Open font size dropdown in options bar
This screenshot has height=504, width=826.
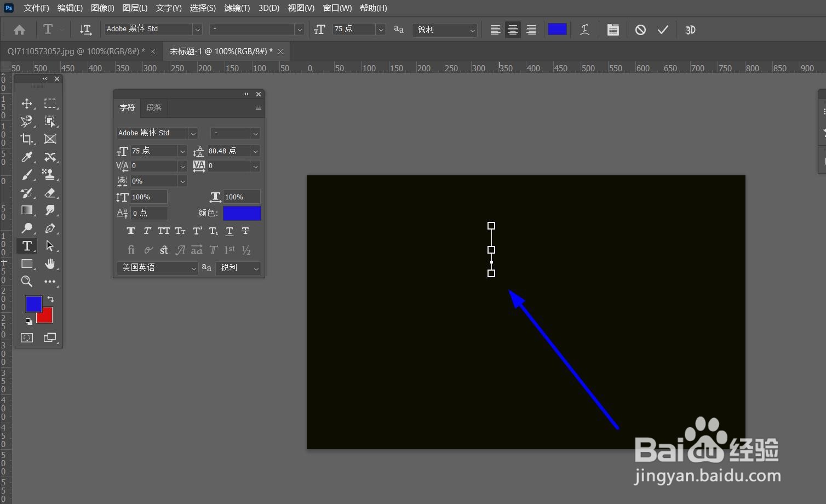pos(381,30)
